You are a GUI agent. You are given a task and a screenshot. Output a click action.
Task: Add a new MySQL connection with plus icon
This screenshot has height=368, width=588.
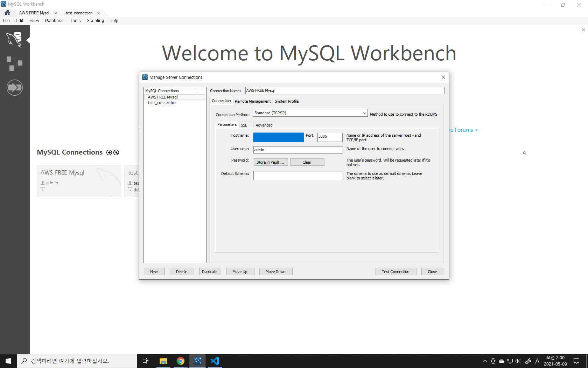coord(109,152)
